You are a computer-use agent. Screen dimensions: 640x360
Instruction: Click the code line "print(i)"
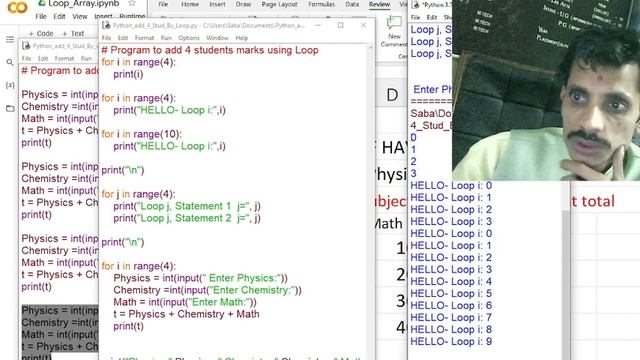pos(128,74)
